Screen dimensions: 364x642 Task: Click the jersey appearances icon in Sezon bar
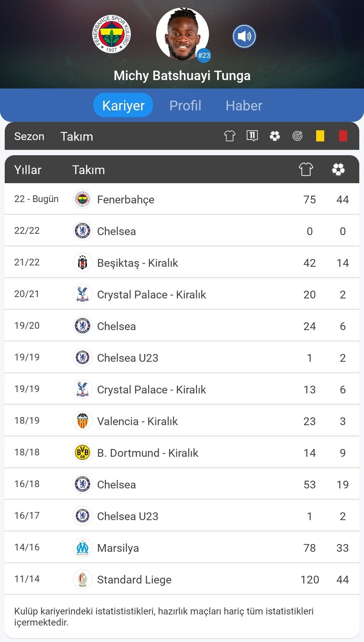[229, 136]
